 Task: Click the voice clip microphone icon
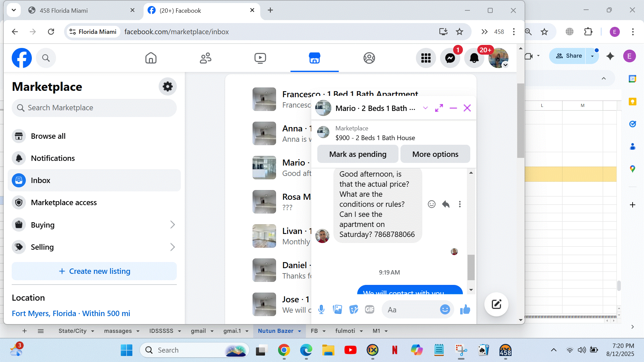321,309
